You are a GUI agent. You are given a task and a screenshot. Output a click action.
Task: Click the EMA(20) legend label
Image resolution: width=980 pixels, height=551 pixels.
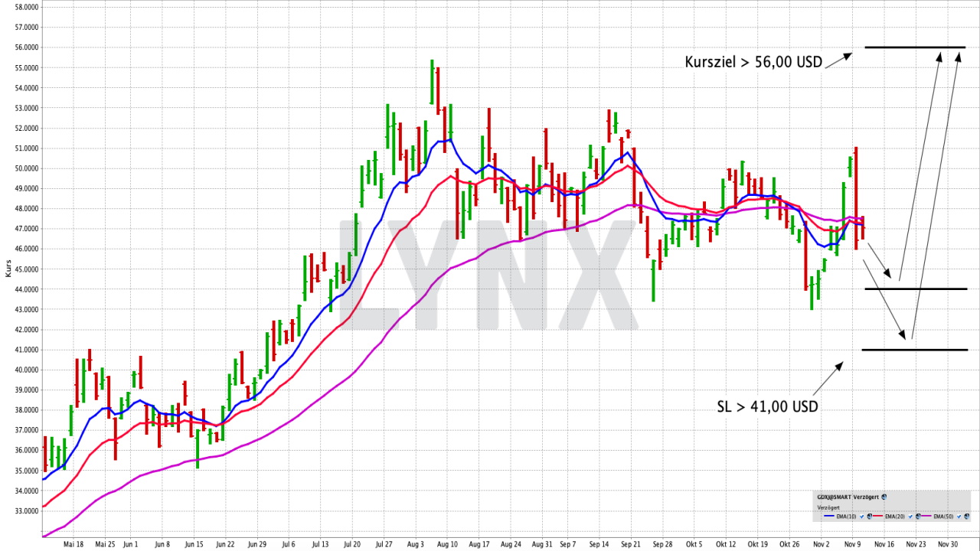tap(895, 517)
